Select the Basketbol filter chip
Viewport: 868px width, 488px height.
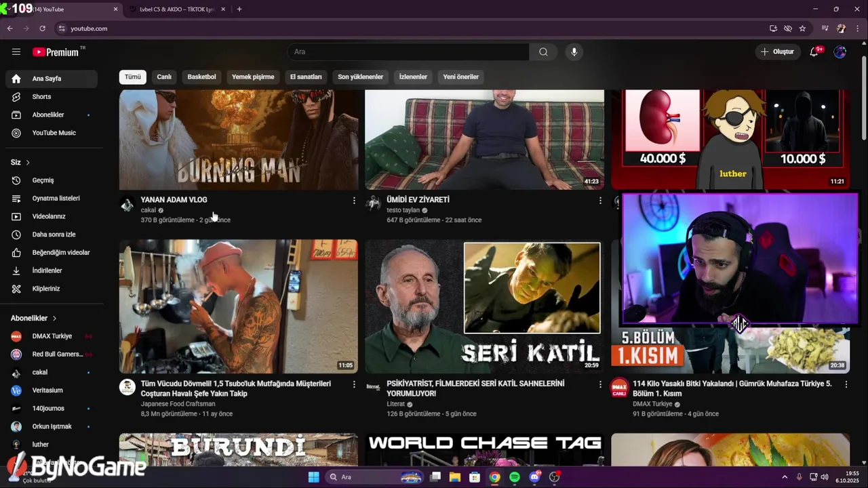(x=201, y=77)
